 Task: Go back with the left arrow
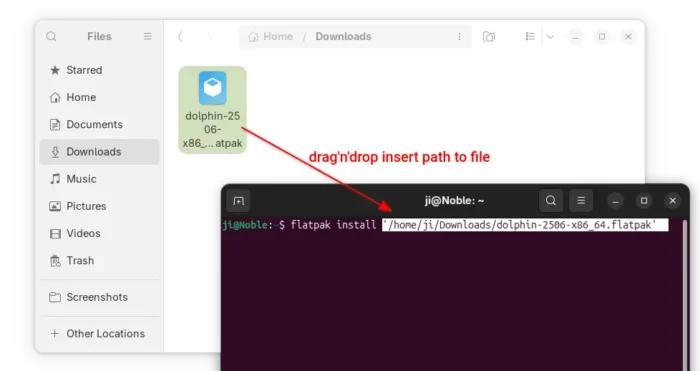tap(180, 37)
